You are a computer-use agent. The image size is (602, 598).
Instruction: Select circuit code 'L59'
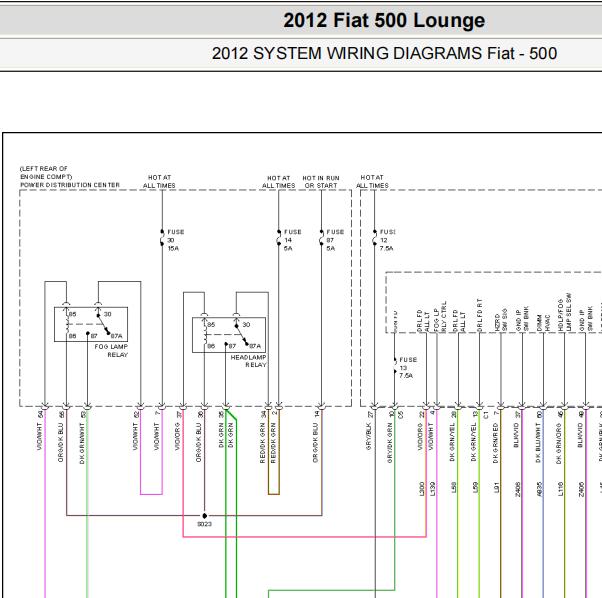[475, 488]
